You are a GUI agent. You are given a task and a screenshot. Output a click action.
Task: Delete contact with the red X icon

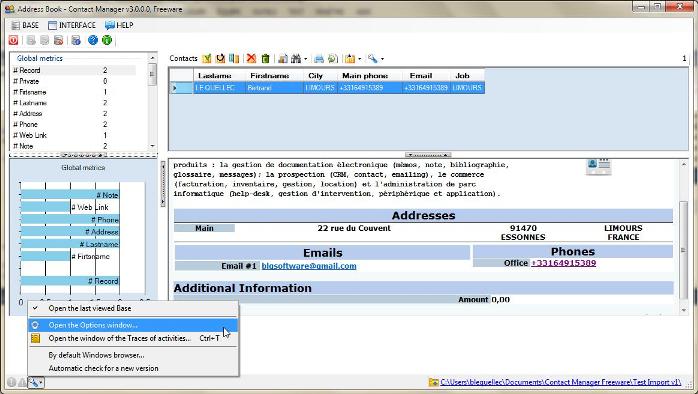pyautogui.click(x=252, y=58)
